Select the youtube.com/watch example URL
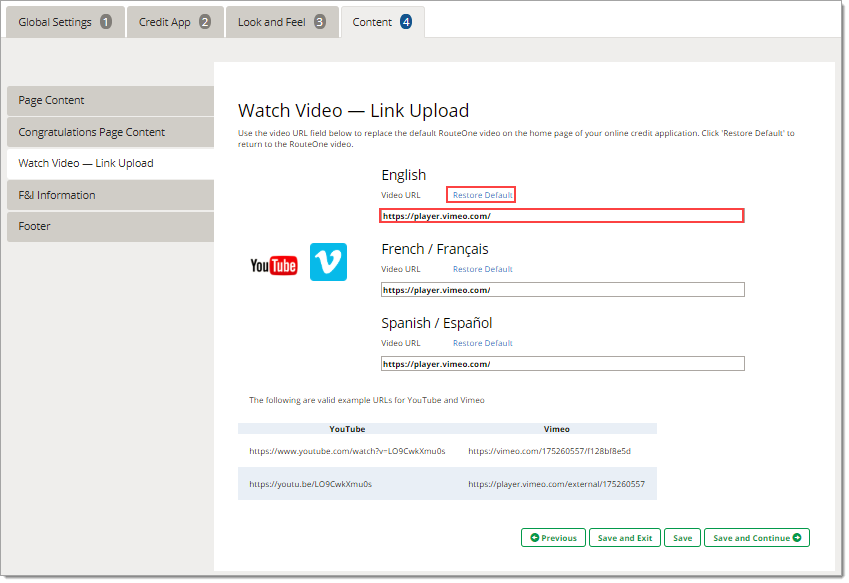This screenshot has height=583, width=849. (x=347, y=451)
